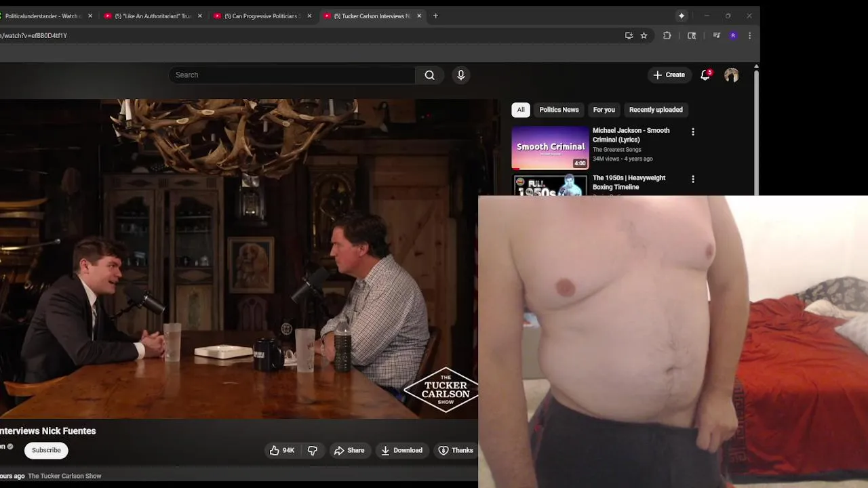Screen dimensions: 868x488
Task: Click the Thanks button
Action: (x=456, y=450)
